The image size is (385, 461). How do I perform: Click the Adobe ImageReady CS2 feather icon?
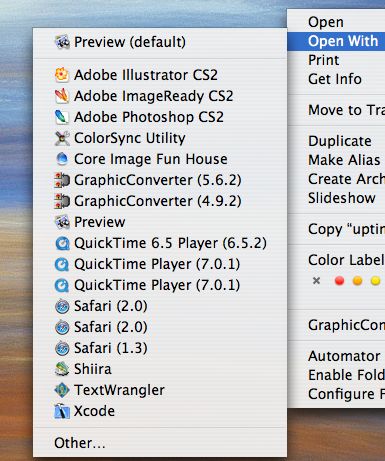(x=62, y=96)
